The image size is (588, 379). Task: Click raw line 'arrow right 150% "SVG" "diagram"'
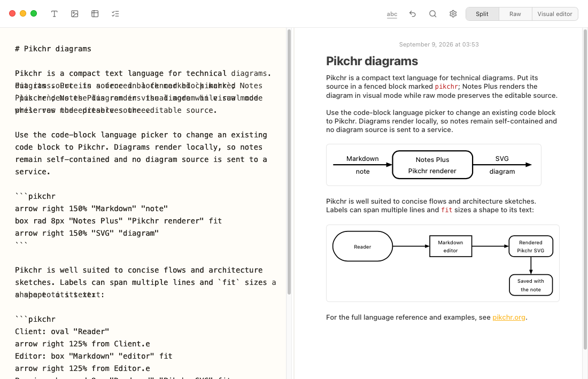[87, 233]
